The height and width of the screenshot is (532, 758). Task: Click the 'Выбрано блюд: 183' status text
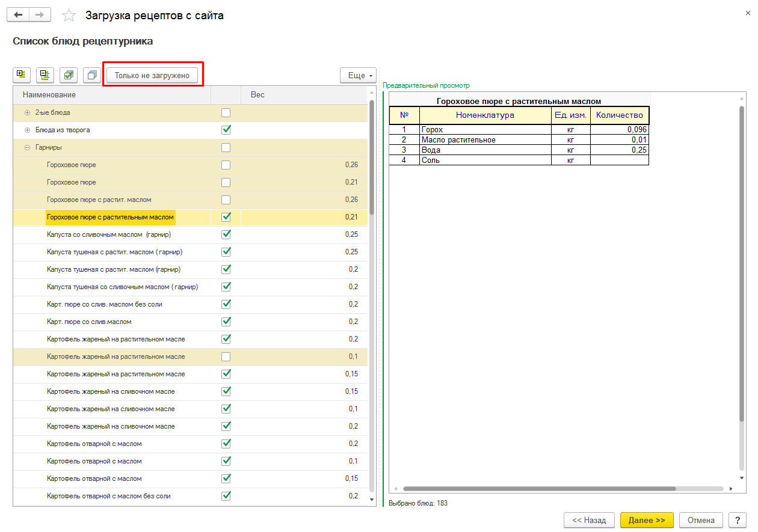click(x=418, y=503)
